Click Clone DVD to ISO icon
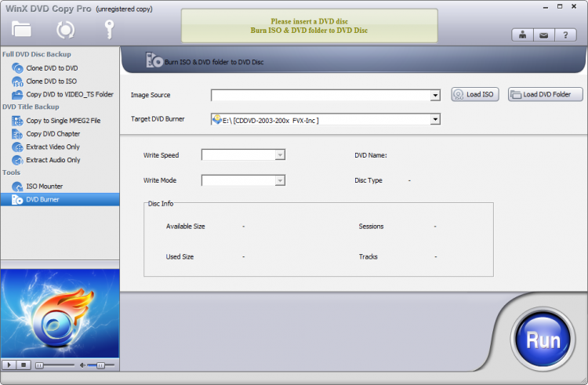Viewport: 588px width, 385px height. tap(17, 82)
